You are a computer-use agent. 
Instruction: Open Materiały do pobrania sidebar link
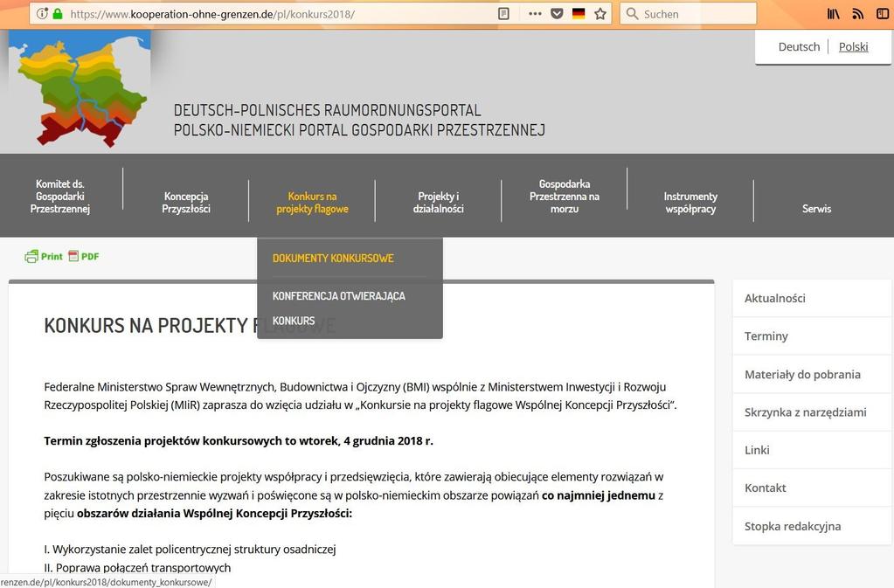click(812, 374)
